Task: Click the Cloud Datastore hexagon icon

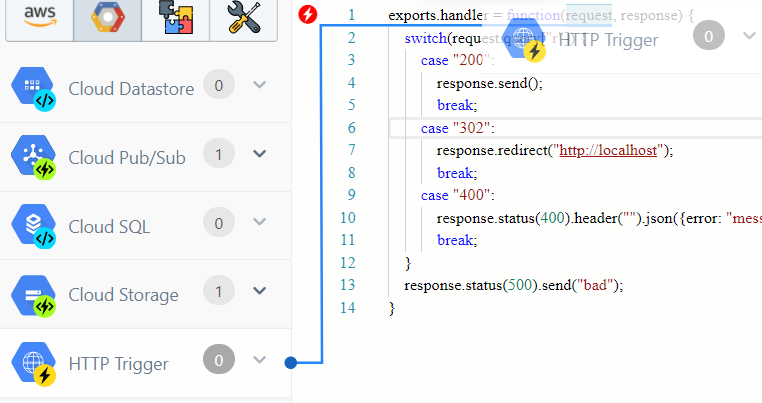Action: pos(34,89)
